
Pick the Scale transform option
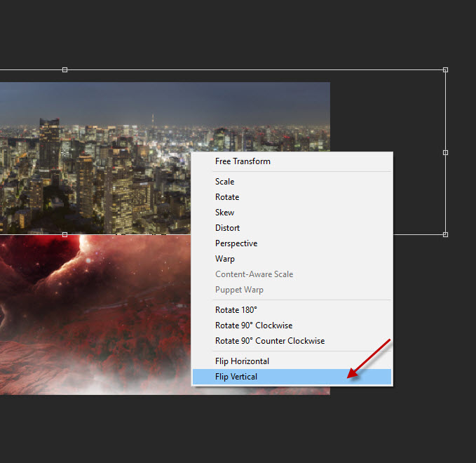click(224, 182)
